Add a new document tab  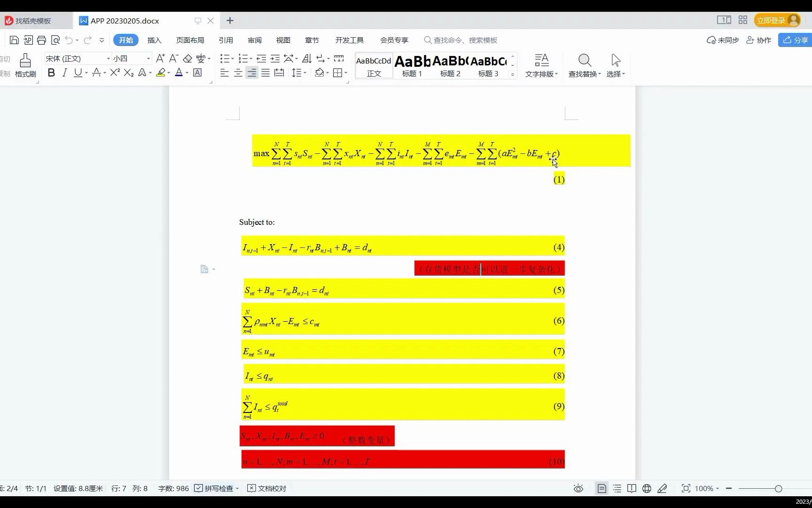pyautogui.click(x=230, y=20)
